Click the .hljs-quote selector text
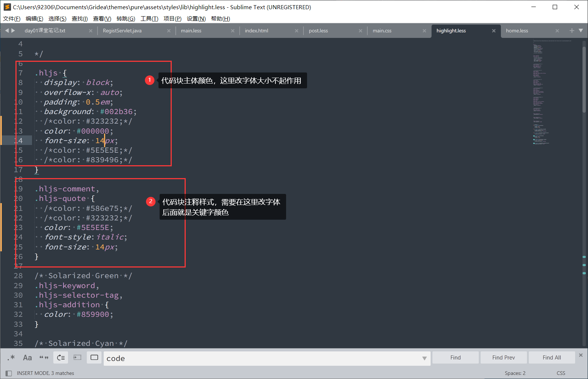Viewport: 588px width, 379px height. tap(60, 198)
